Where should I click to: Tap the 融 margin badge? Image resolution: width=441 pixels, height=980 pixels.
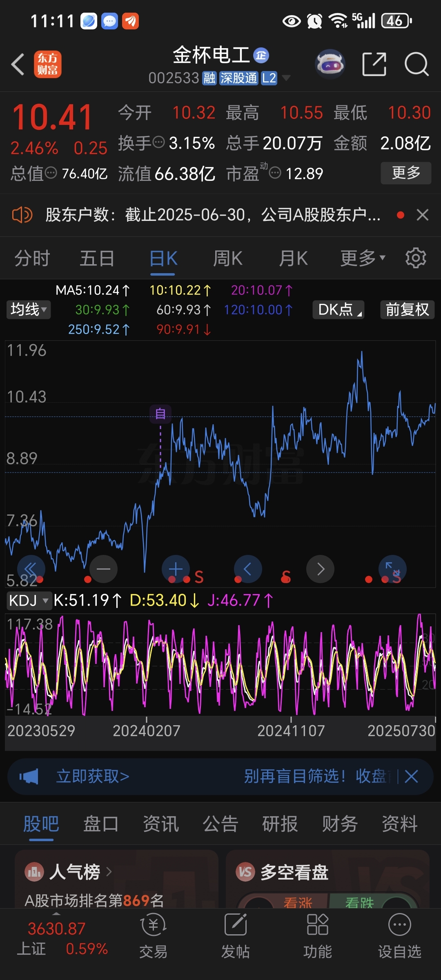click(x=209, y=78)
